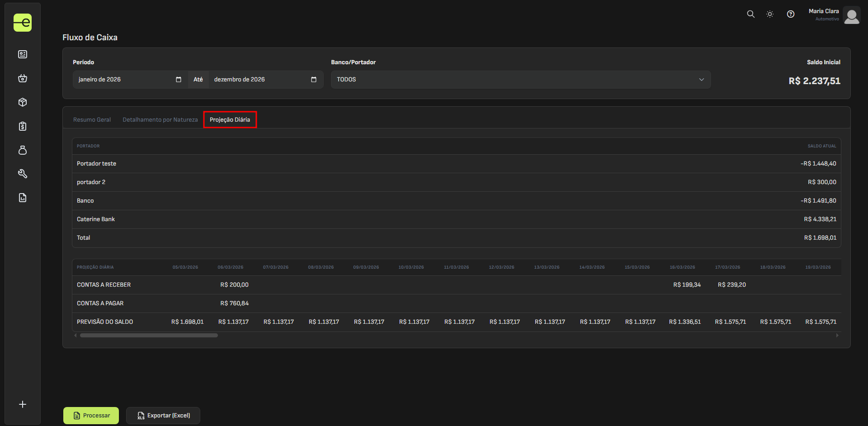The width and height of the screenshot is (868, 426).
Task: Open the ID card icon in sidebar
Action: click(23, 54)
